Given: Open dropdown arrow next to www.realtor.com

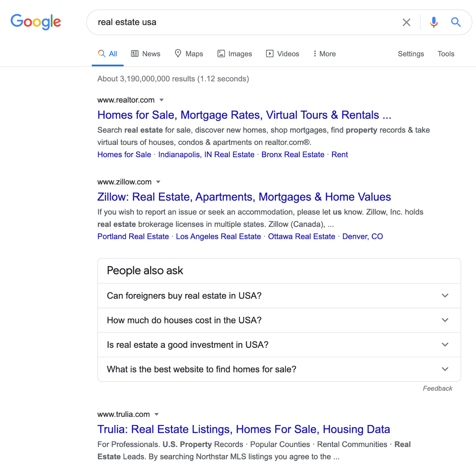Looking at the screenshot, I should click(x=162, y=100).
